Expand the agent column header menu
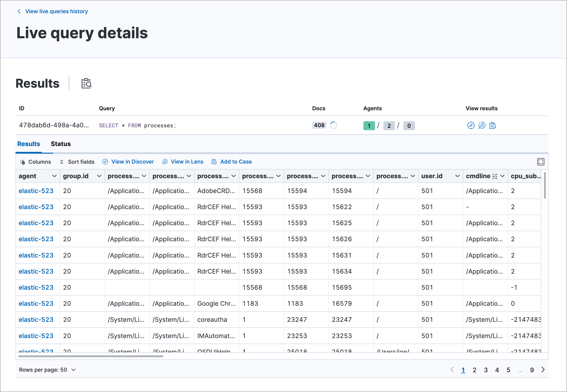567x392 pixels. pyautogui.click(x=54, y=176)
